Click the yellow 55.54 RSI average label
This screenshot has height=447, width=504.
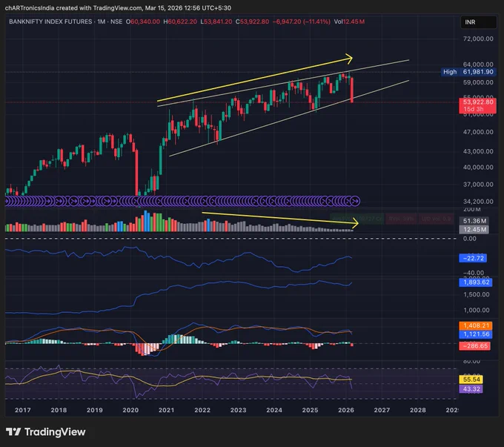click(471, 380)
